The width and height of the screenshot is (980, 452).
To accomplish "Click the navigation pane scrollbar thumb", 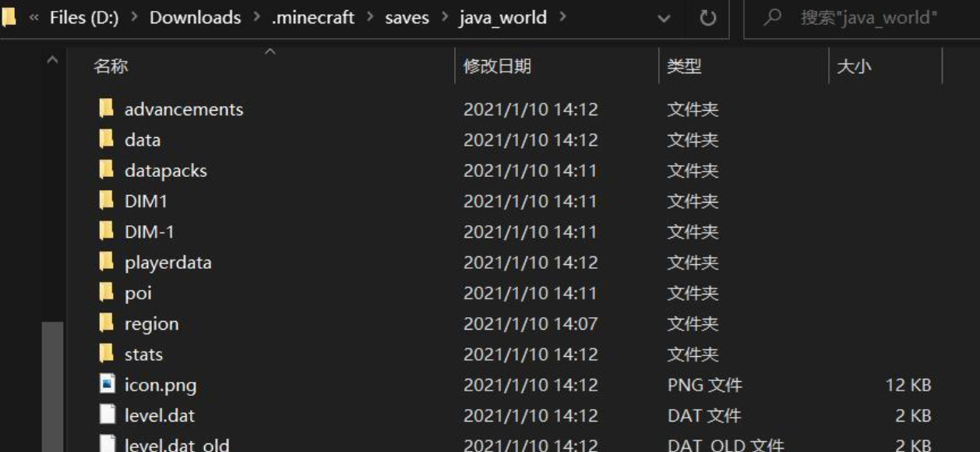I will click(x=52, y=386).
